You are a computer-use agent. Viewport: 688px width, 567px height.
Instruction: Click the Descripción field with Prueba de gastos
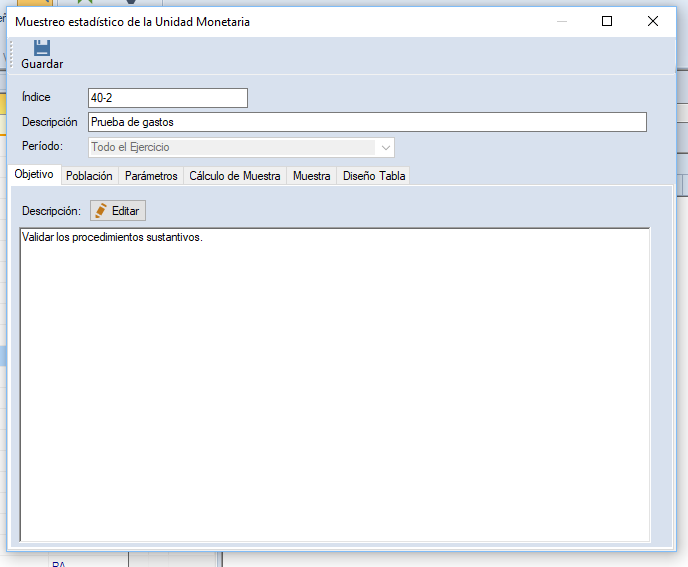(366, 122)
